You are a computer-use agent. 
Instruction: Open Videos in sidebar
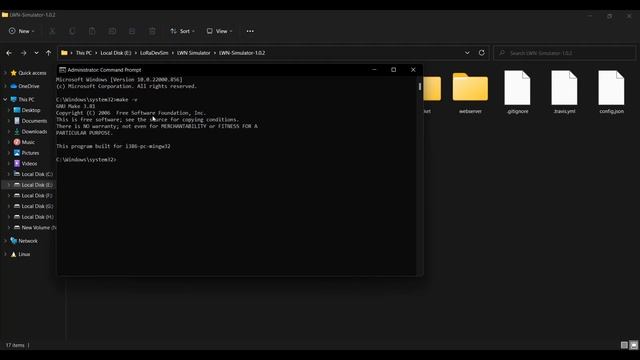[x=29, y=163]
